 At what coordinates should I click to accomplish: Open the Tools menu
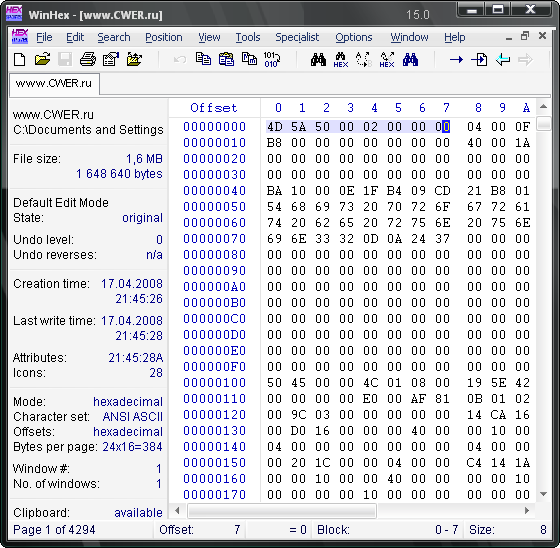pyautogui.click(x=248, y=37)
